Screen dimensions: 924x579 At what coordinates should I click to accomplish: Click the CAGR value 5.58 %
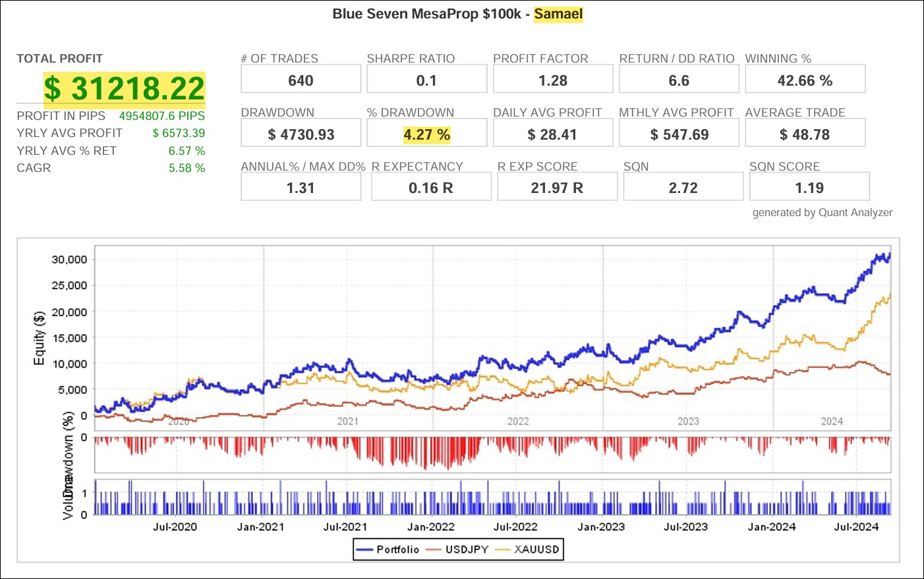[x=187, y=168]
